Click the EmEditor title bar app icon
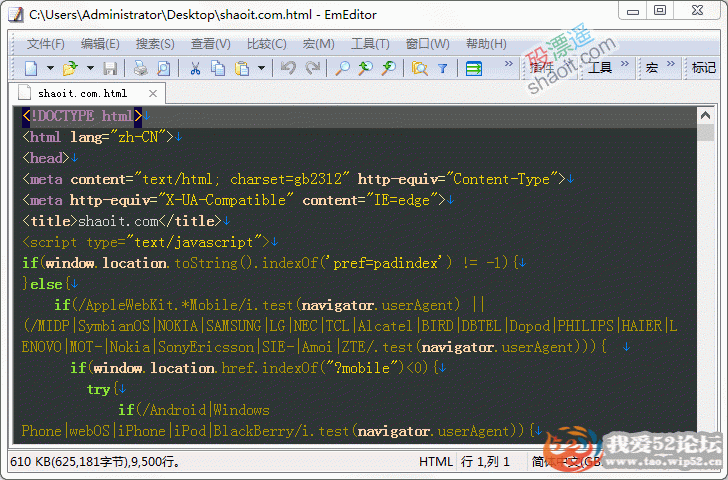The height and width of the screenshot is (480, 728). click(x=15, y=14)
